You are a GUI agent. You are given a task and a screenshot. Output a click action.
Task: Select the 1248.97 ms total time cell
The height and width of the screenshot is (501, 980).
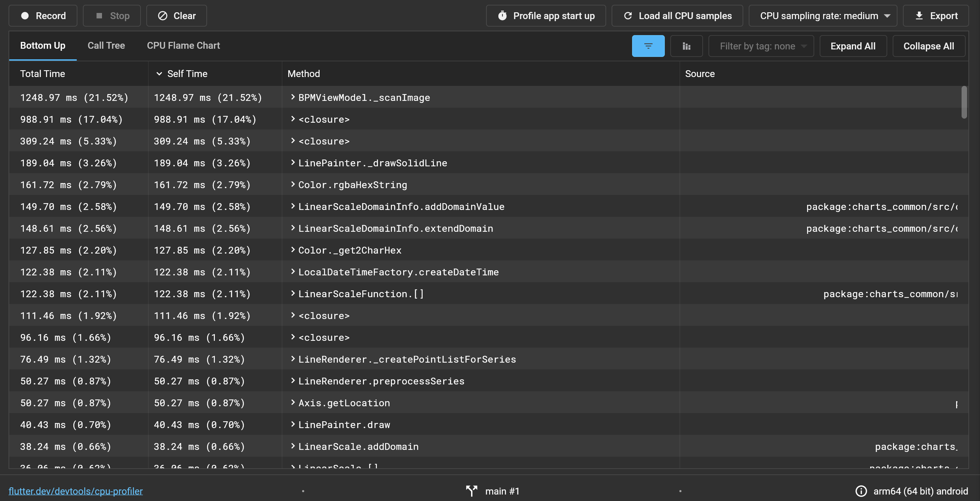pos(74,98)
